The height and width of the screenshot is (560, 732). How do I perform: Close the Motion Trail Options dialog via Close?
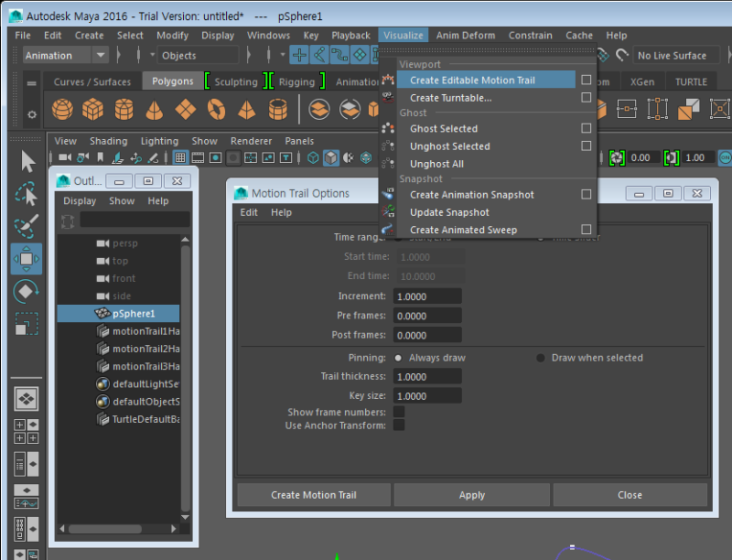(x=630, y=495)
